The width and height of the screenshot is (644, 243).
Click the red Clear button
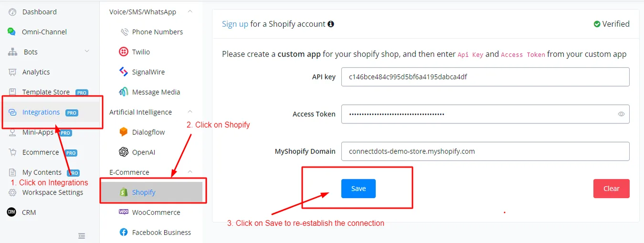point(612,189)
